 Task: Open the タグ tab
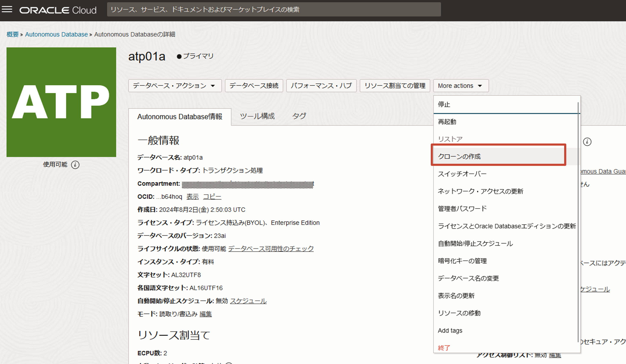[299, 116]
